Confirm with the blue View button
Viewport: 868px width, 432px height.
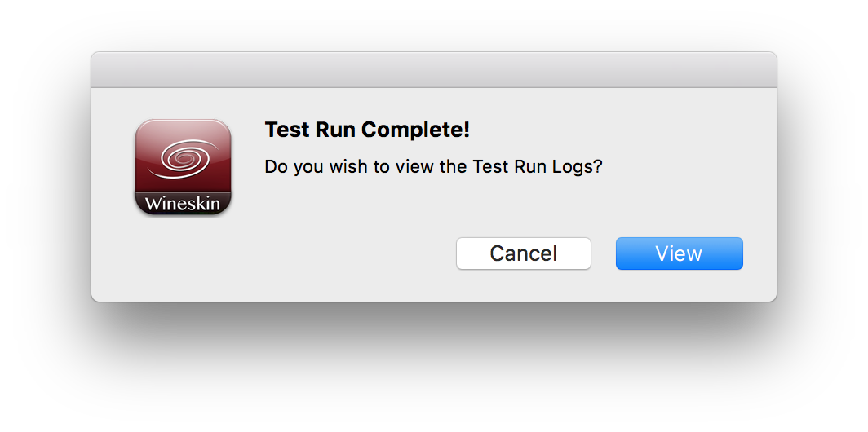point(680,253)
